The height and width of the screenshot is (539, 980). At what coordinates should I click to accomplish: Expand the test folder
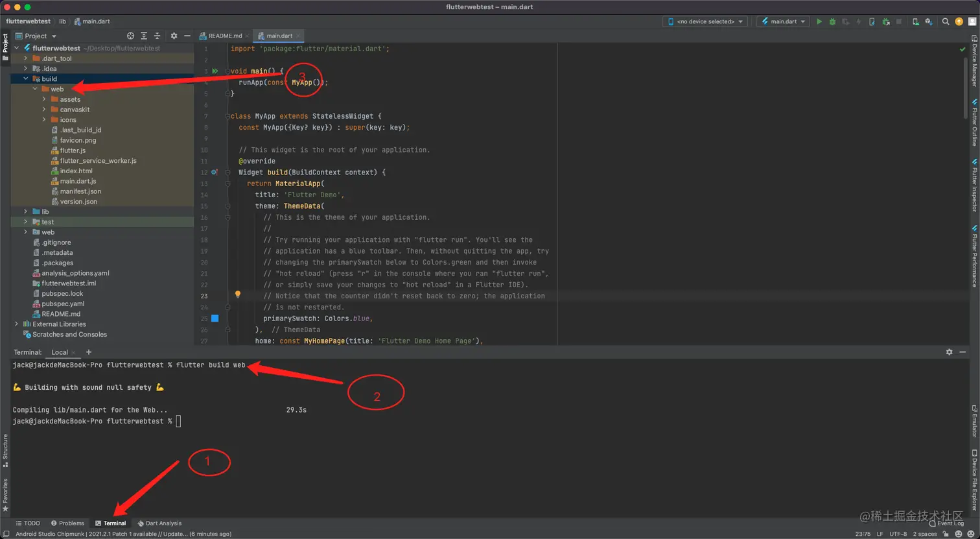click(x=26, y=222)
